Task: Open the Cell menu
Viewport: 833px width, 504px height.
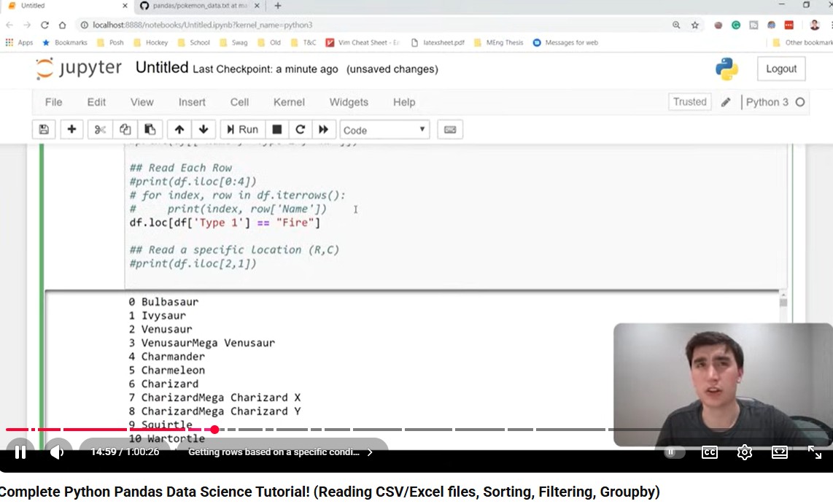Action: pos(239,102)
